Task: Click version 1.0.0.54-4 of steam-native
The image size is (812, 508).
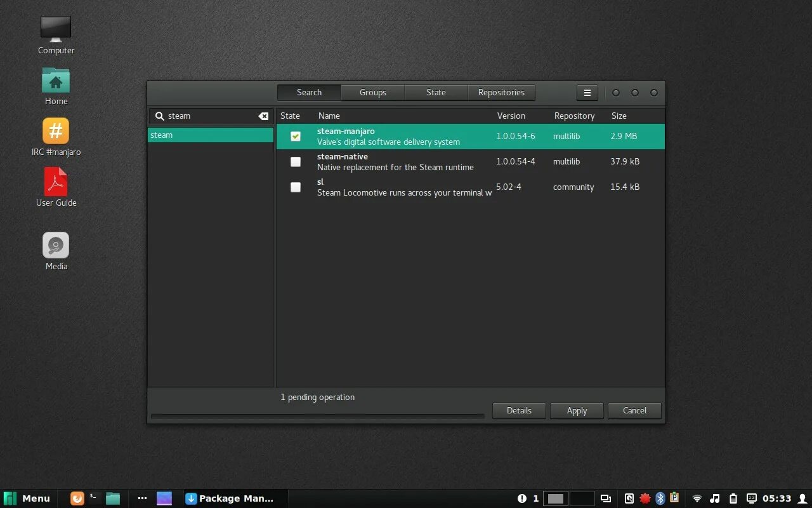Action: point(516,162)
